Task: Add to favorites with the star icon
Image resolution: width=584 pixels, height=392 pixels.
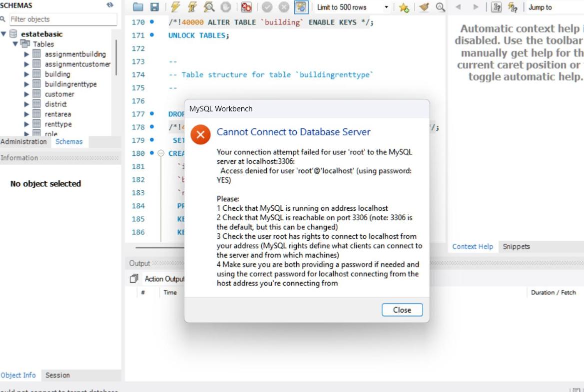Action: coord(404,7)
